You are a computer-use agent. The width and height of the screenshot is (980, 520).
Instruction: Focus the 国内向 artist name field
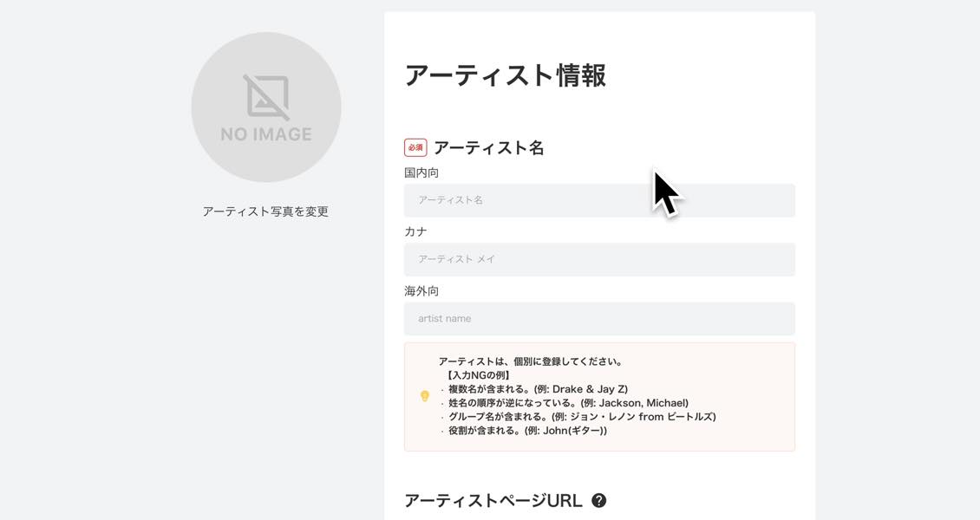click(599, 200)
